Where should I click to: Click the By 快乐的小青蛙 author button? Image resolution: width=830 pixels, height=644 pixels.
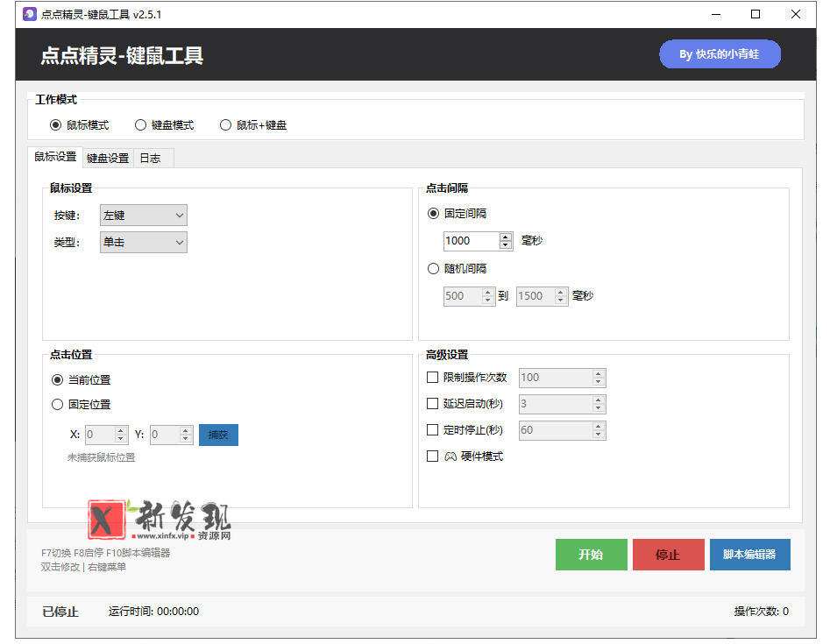tap(720, 54)
